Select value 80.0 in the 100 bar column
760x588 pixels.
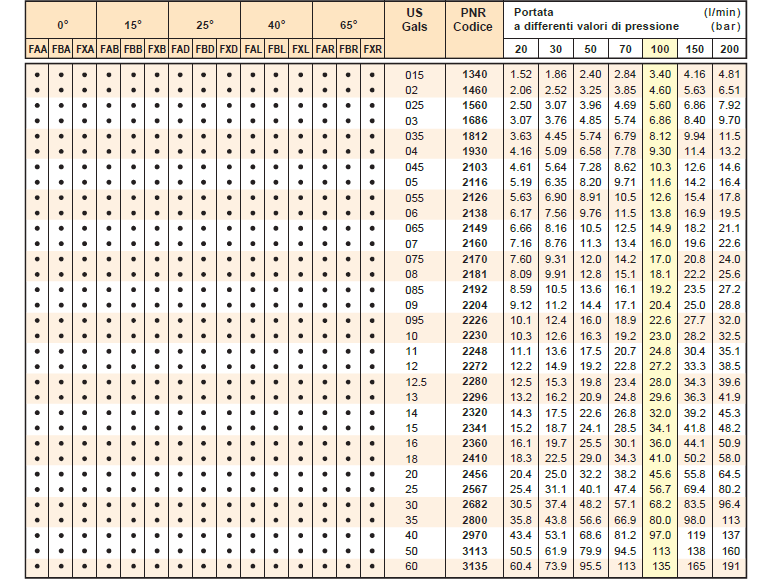click(x=660, y=520)
